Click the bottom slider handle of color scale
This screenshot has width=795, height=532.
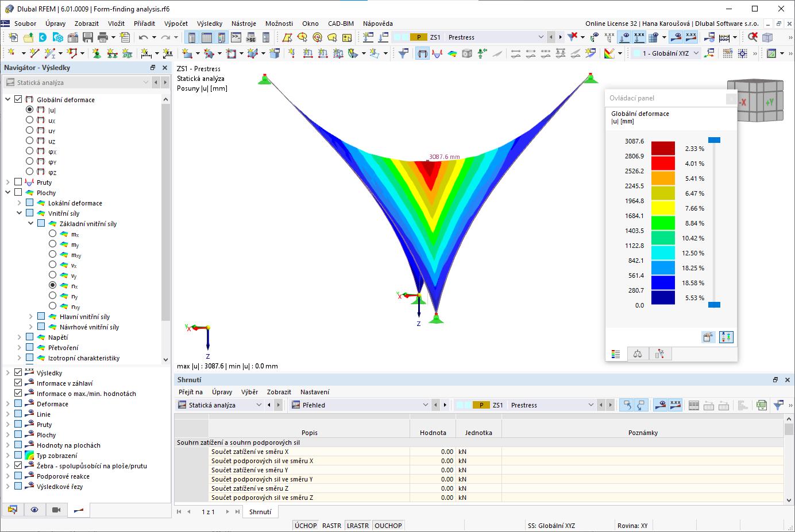[x=714, y=305]
